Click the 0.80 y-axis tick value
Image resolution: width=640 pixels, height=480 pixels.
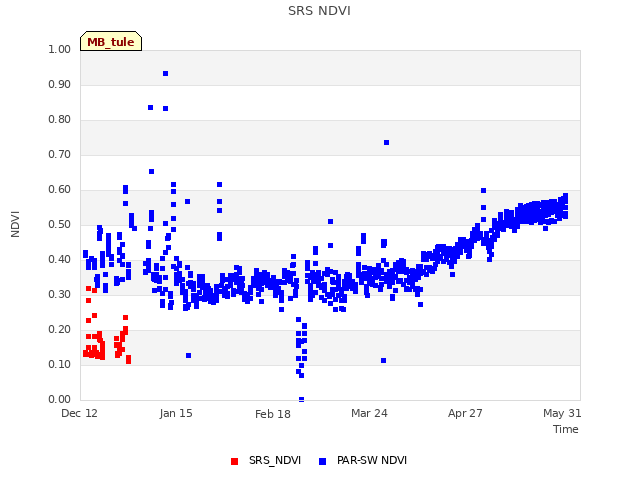click(60, 120)
